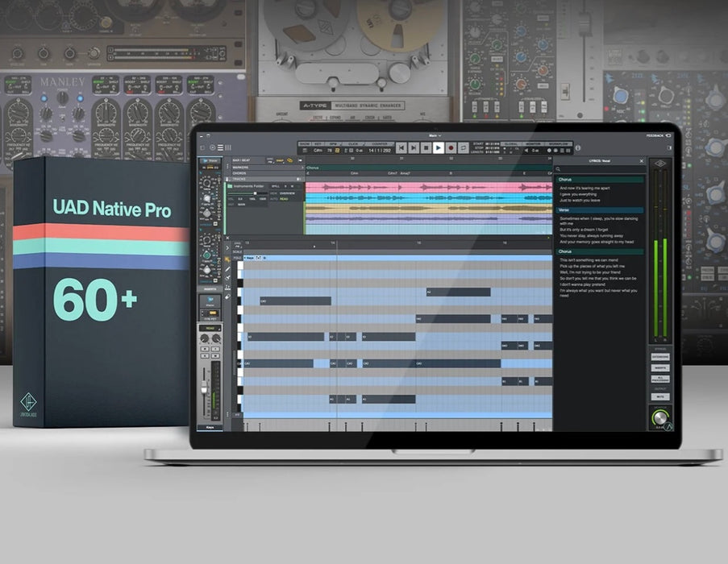Select the pointer tool in the piano roll
The width and height of the screenshot is (728, 564).
(228, 259)
